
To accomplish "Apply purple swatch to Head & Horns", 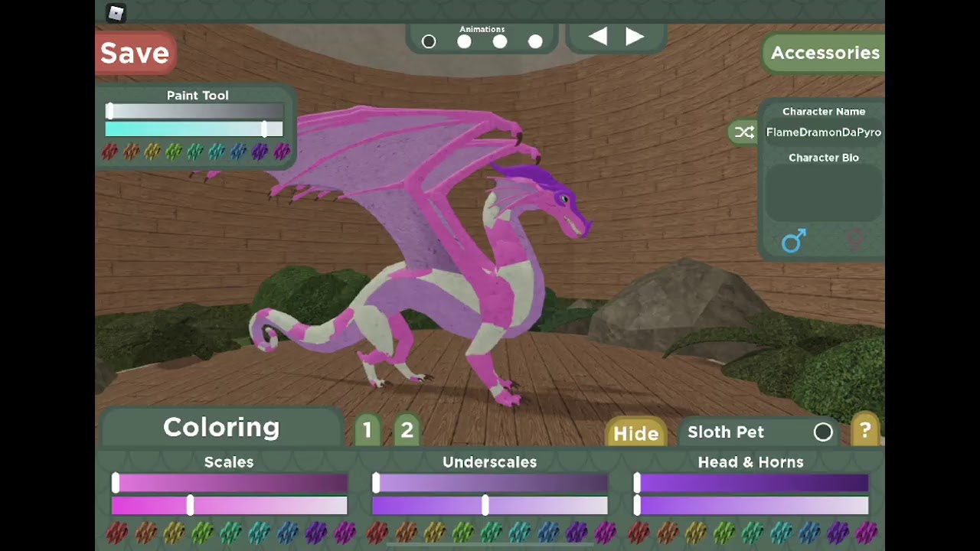I will tap(838, 532).
